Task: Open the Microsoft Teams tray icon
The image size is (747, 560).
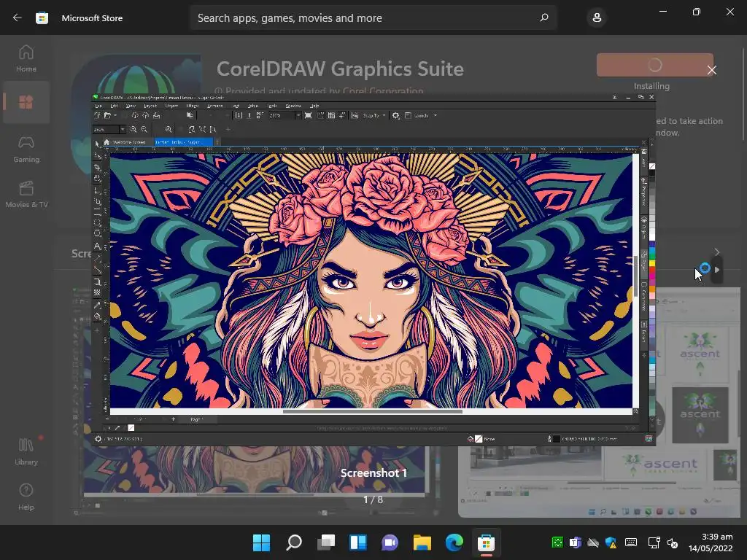Action: coord(576,542)
